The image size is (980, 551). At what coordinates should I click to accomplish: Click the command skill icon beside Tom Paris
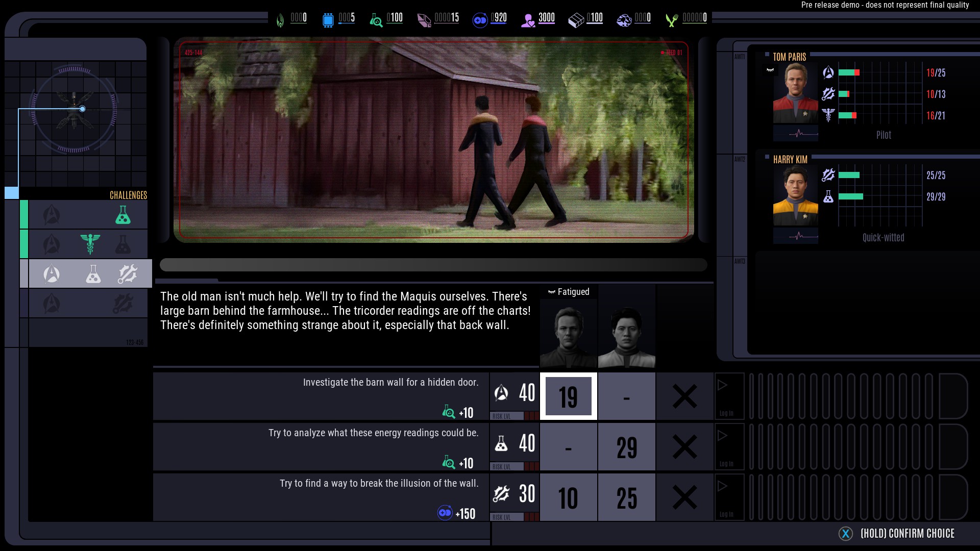(828, 72)
